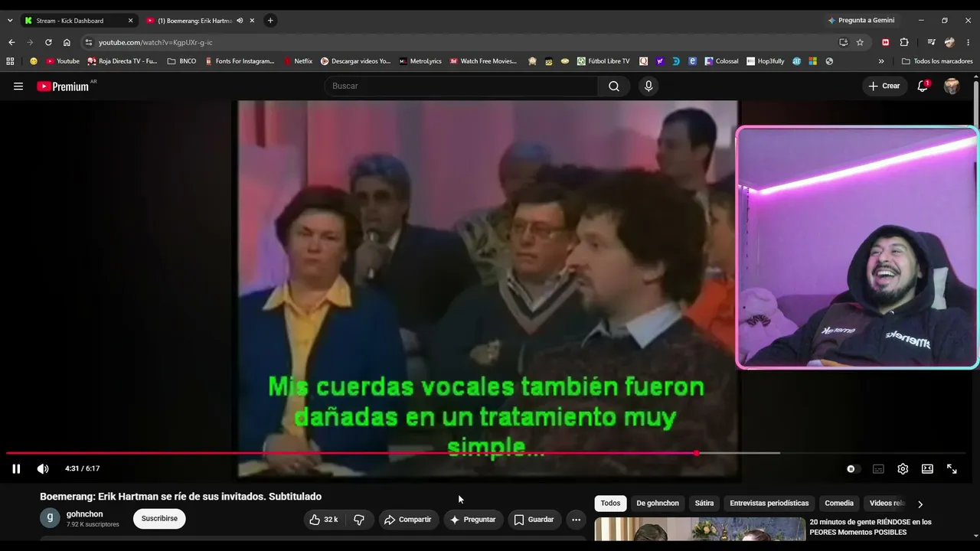Close the Boemerang YouTube browser tab
This screenshot has height=551, width=980.
point(252,21)
